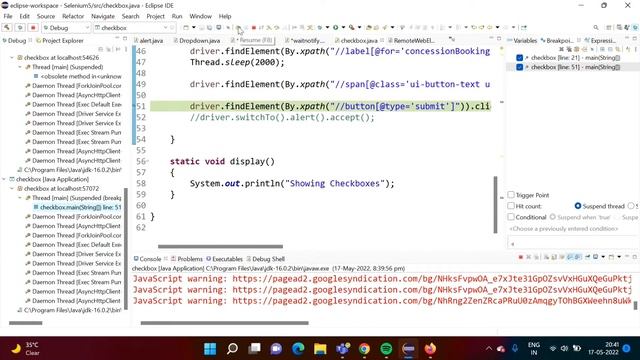Select the Suspend thread radio button

578,206
